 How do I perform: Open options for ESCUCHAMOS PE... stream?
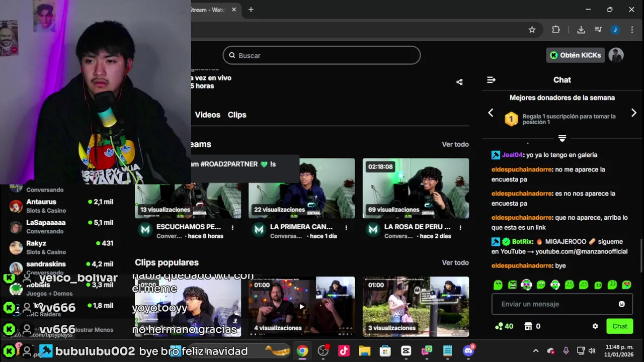point(232,228)
